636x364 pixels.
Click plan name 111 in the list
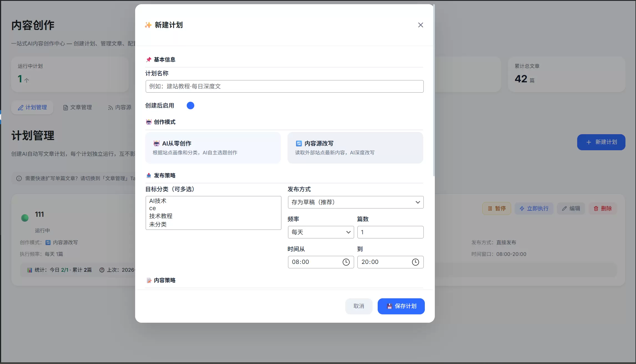pos(39,214)
